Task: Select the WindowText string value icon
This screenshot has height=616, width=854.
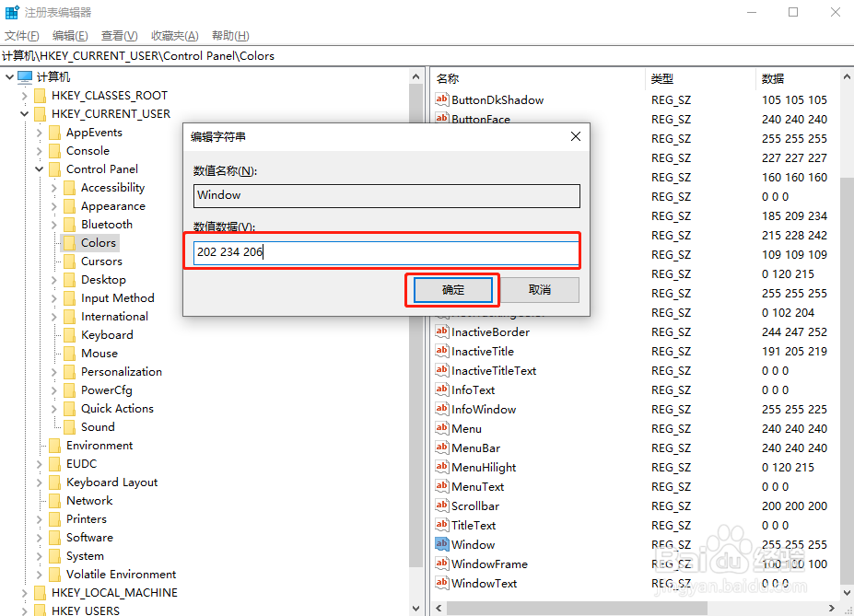Action: point(441,583)
